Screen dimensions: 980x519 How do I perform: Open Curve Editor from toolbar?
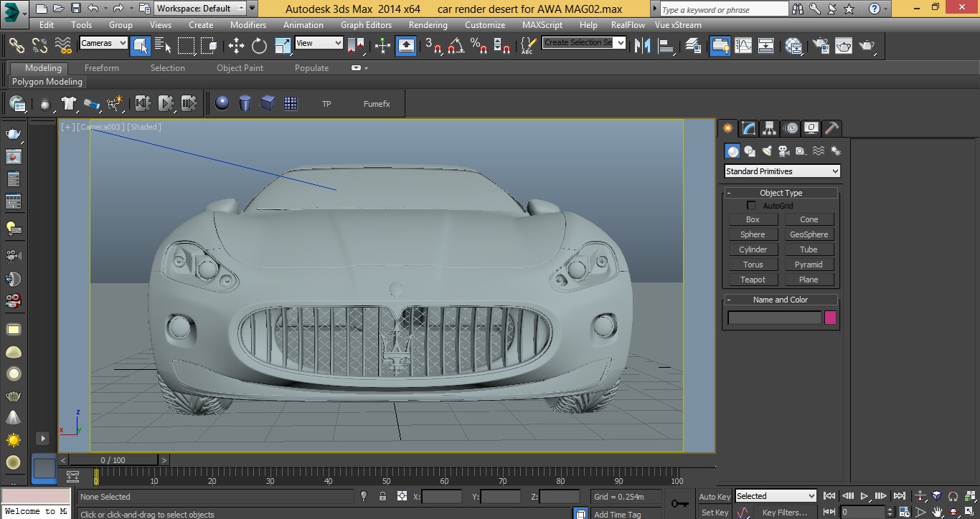pyautogui.click(x=743, y=45)
